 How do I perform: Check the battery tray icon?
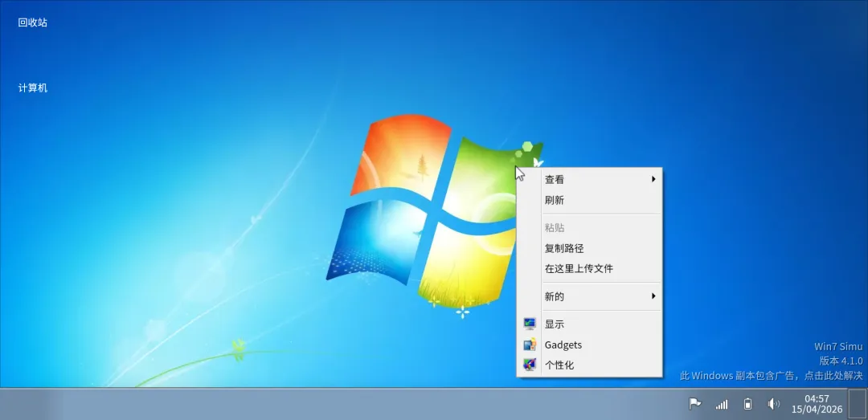click(x=748, y=404)
